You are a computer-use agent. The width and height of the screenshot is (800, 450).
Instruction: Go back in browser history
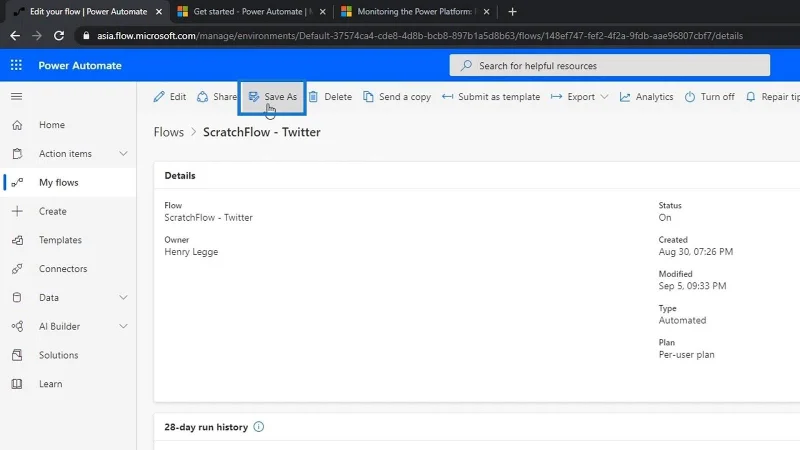click(x=15, y=36)
